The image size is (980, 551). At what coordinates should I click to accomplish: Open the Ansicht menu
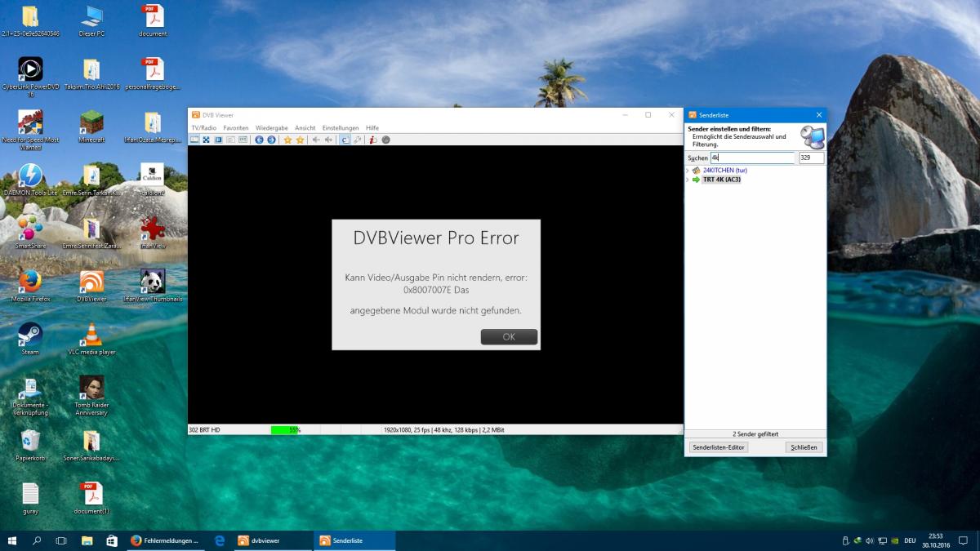(305, 128)
